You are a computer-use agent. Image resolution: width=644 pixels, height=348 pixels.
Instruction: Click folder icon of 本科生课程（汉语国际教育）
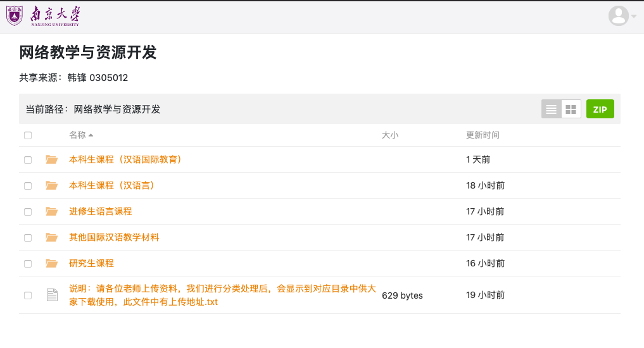[52, 160]
